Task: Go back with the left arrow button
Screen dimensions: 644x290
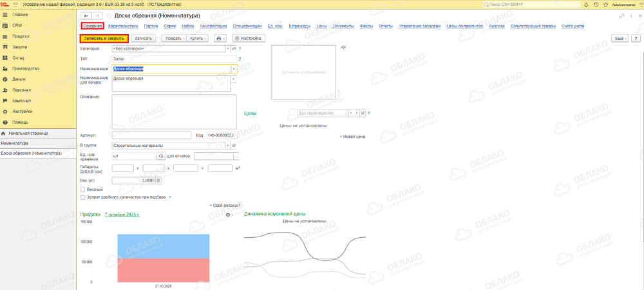Action: 86,15
